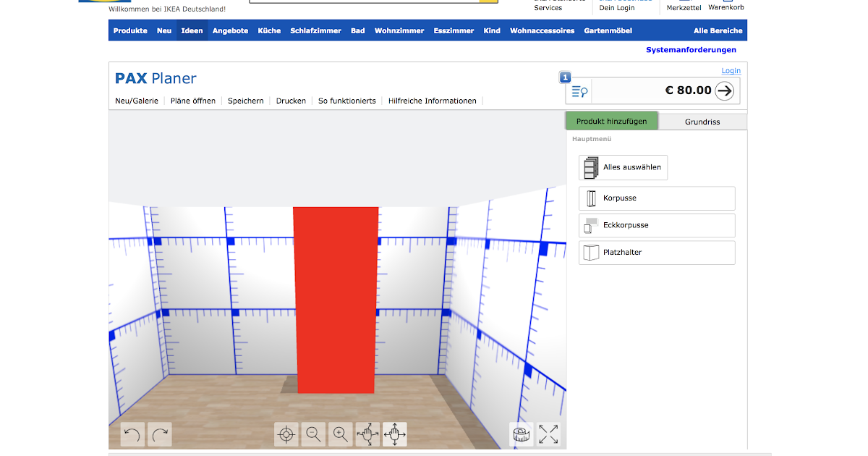Open the Platzhalter product category
The height and width of the screenshot is (456, 868).
(x=657, y=253)
